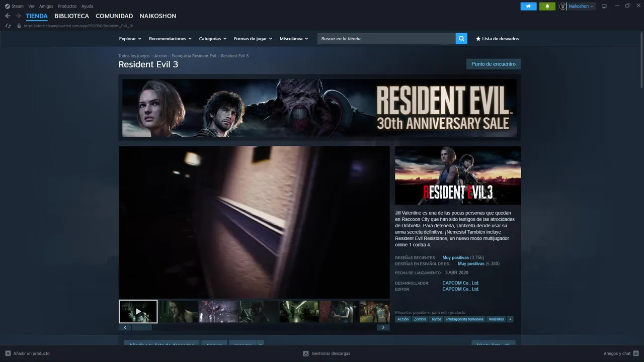644x362 pixels.
Task: Click the Resident Evil 3 header image
Action: tap(458, 175)
